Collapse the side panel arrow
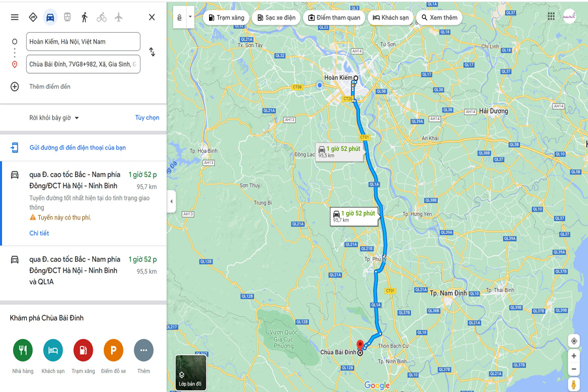This screenshot has height=392, width=588. pos(171,201)
